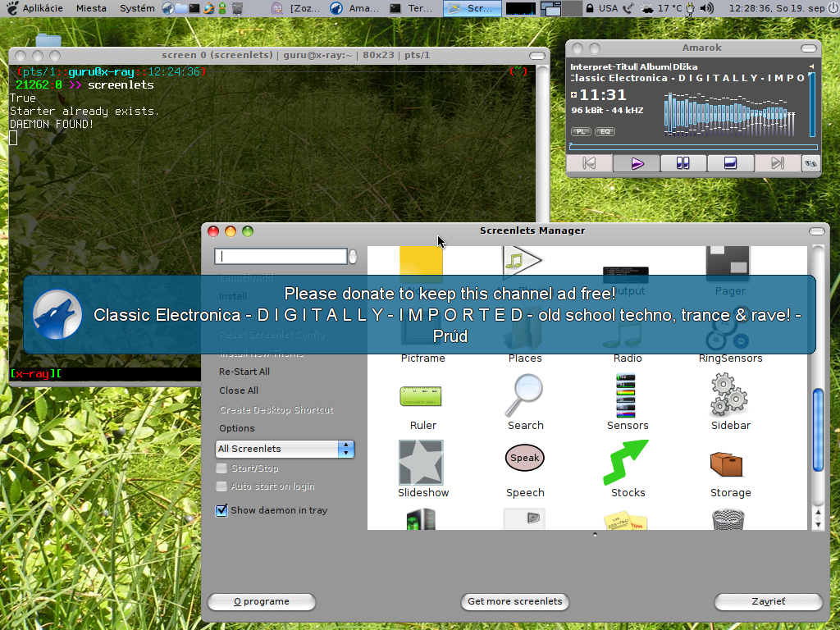Open the trash icon in the top panel
Image resolution: width=840 pixels, height=630 pixels.
[238, 8]
